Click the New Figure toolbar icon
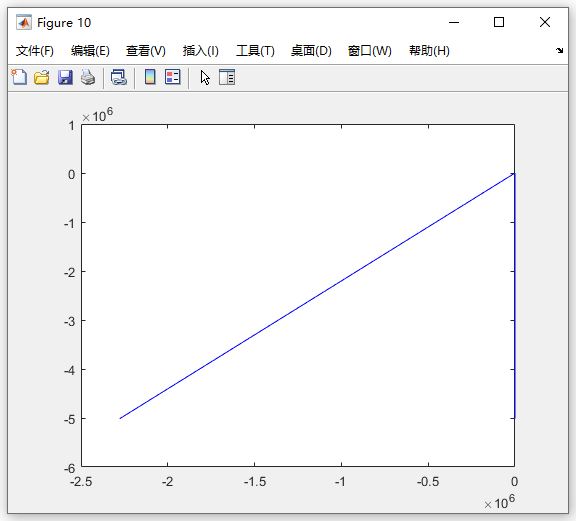The height and width of the screenshot is (521, 576). point(19,77)
